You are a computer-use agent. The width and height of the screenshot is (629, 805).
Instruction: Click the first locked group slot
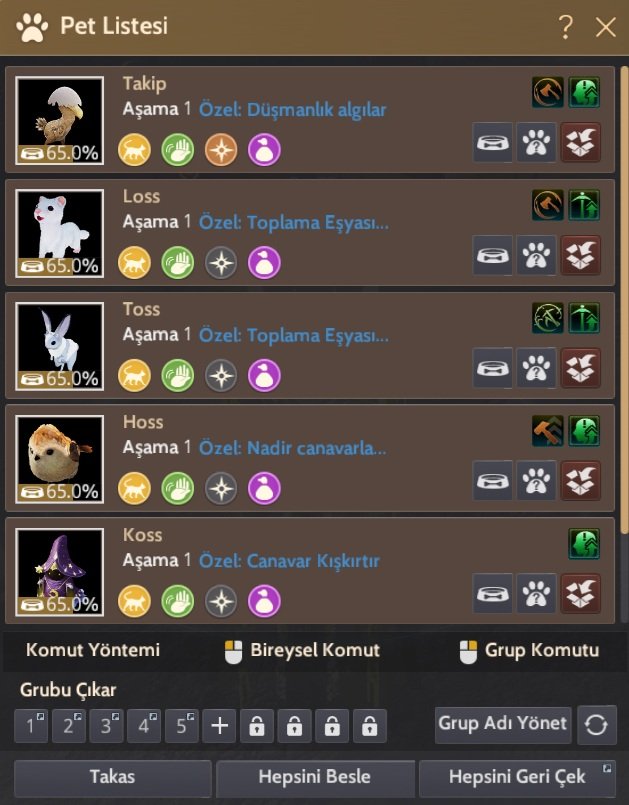[x=257, y=726]
